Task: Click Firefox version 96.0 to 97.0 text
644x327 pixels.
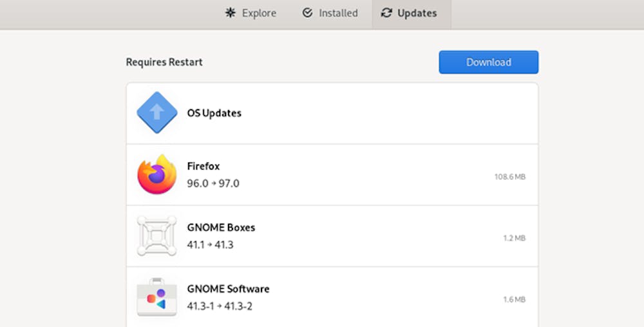Action: 213,184
